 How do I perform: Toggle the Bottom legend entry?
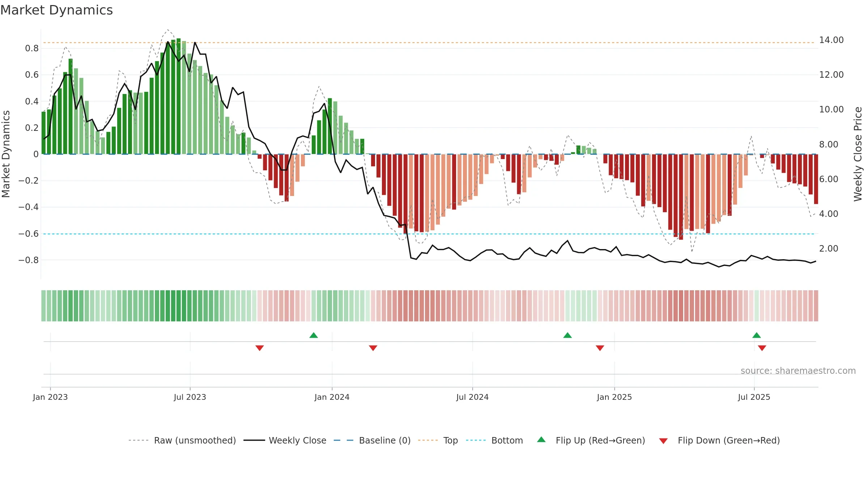494,440
